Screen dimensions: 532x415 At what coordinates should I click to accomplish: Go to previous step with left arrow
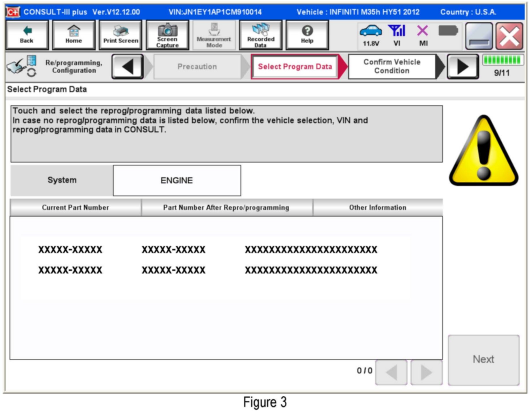[127, 67]
